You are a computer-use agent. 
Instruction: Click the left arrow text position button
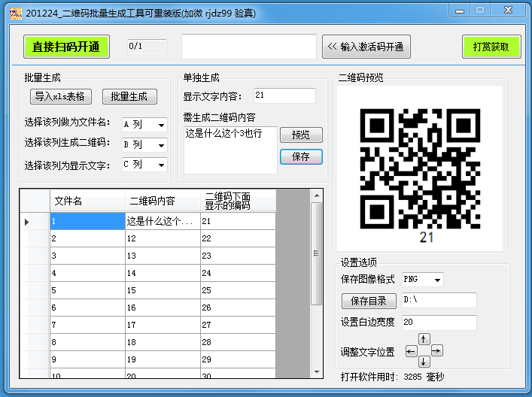(411, 351)
